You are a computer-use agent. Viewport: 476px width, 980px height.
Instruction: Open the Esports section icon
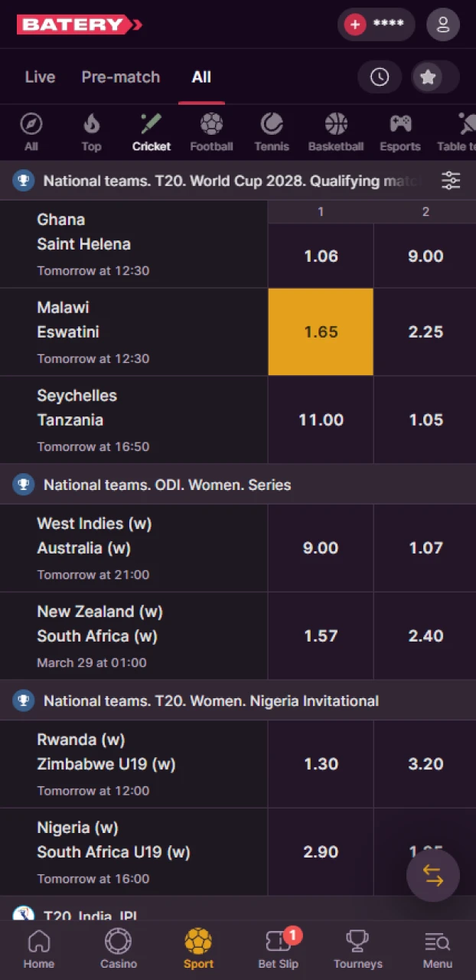(x=399, y=126)
